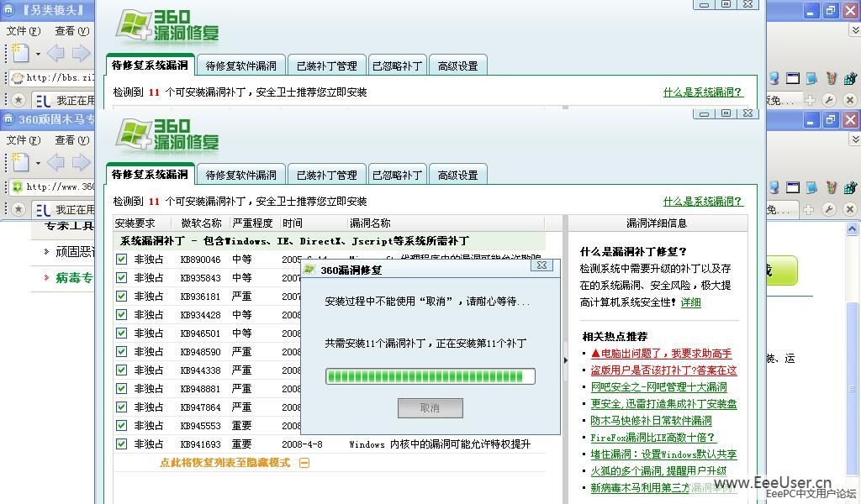
Task: Click forward arrow in 另类镜头 browser window
Action: pos(81,54)
